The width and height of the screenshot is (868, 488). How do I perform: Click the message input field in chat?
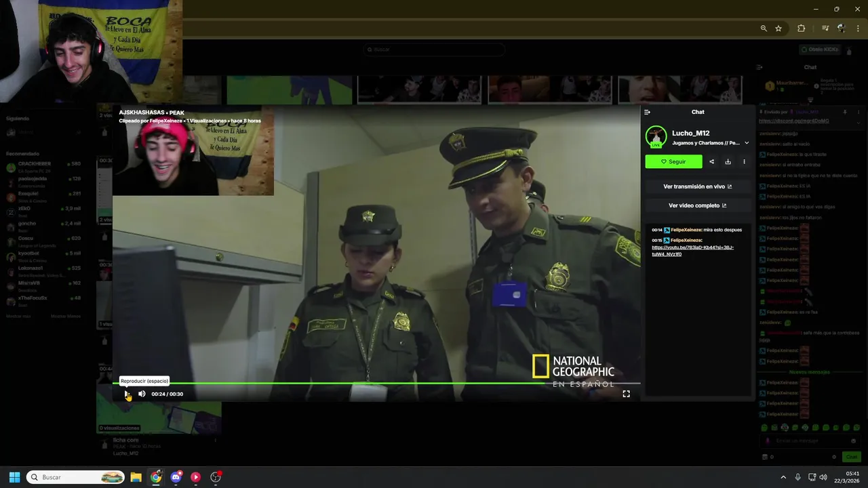(x=810, y=441)
